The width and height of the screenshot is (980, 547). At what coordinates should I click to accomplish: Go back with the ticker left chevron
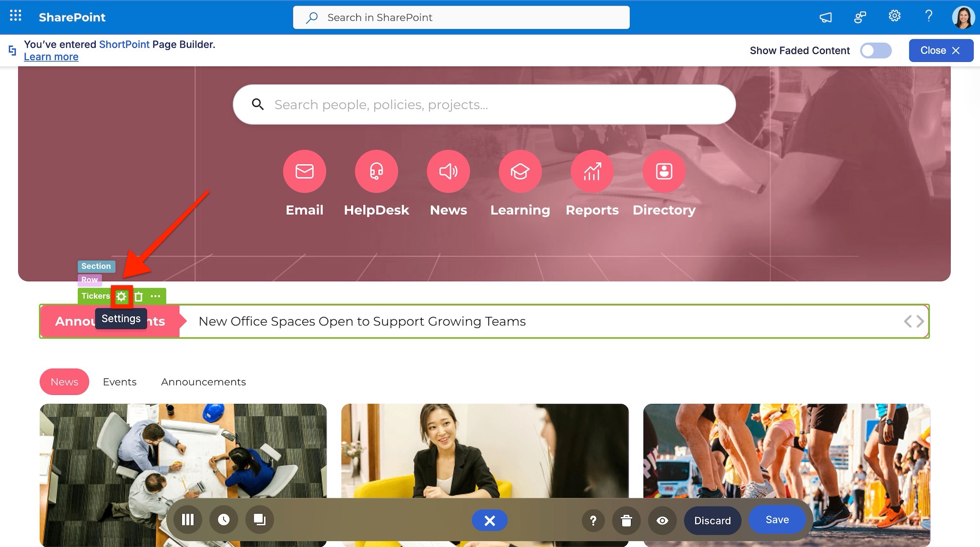tap(908, 321)
